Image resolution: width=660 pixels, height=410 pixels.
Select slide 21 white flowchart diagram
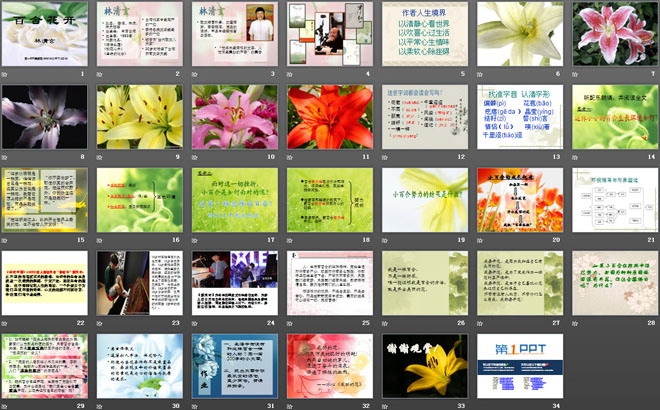tap(615, 200)
